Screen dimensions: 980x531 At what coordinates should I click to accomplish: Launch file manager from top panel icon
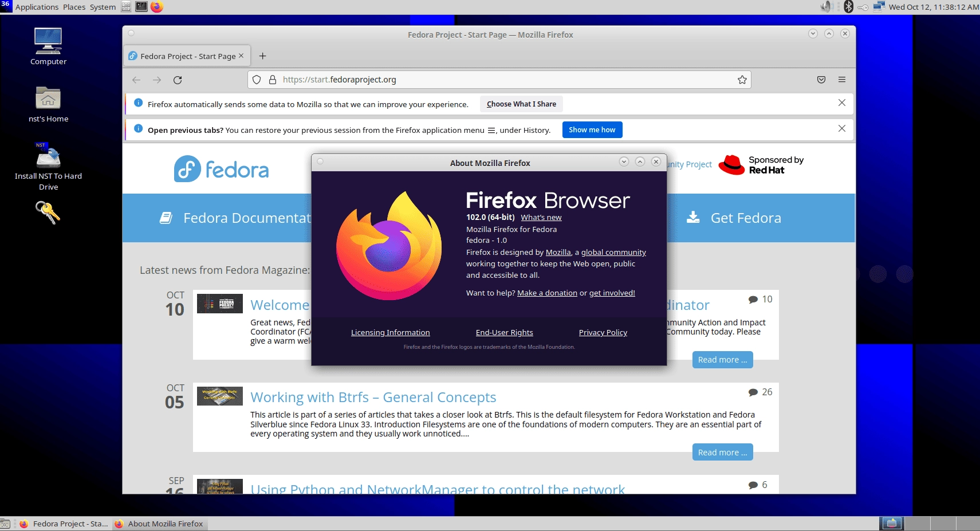tap(126, 7)
